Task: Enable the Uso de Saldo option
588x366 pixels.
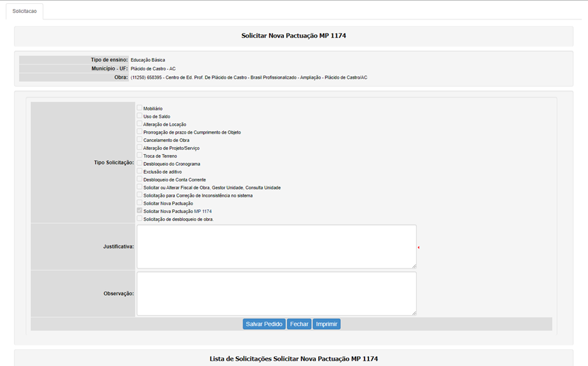Action: click(139, 116)
